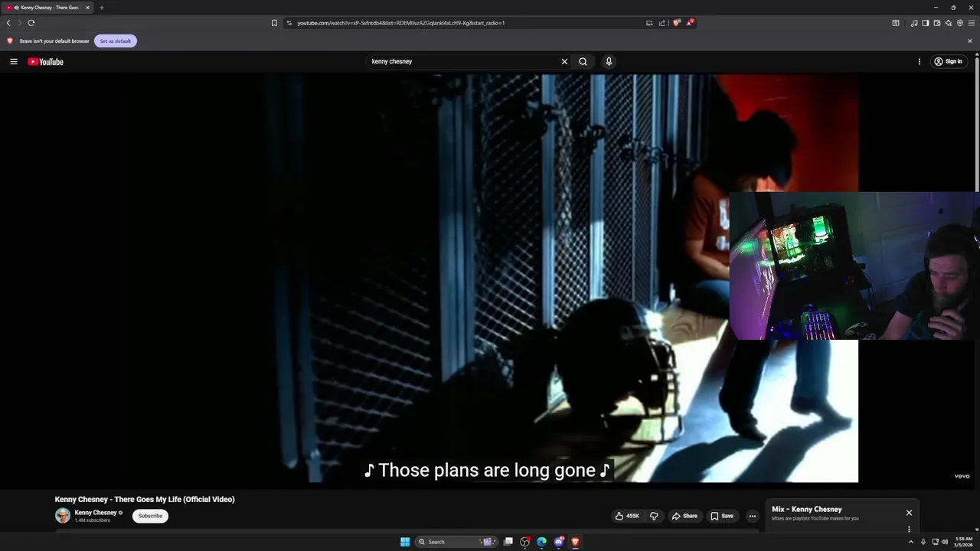Close the Kenny Chesney browser tab
The width and height of the screenshot is (980, 551).
[x=87, y=8]
